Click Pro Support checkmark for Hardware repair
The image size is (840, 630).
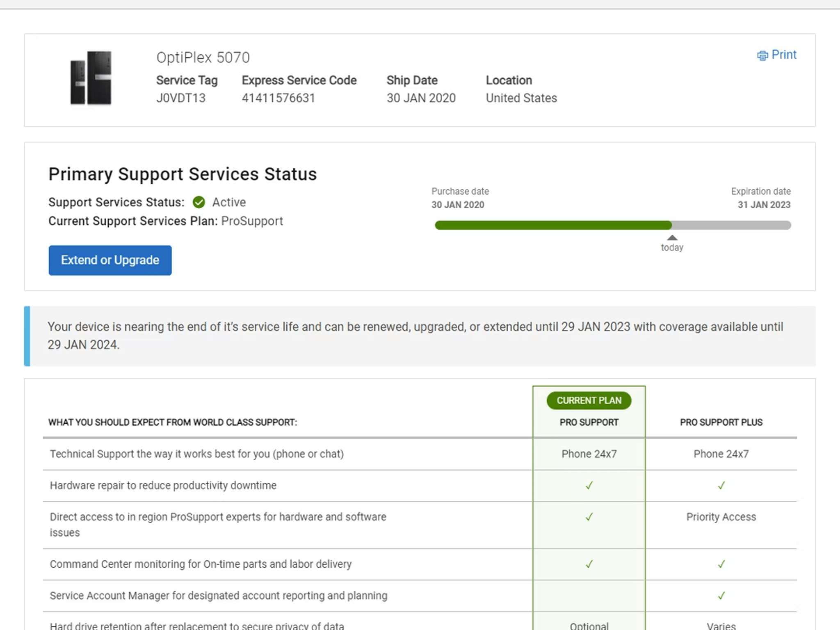pyautogui.click(x=589, y=486)
